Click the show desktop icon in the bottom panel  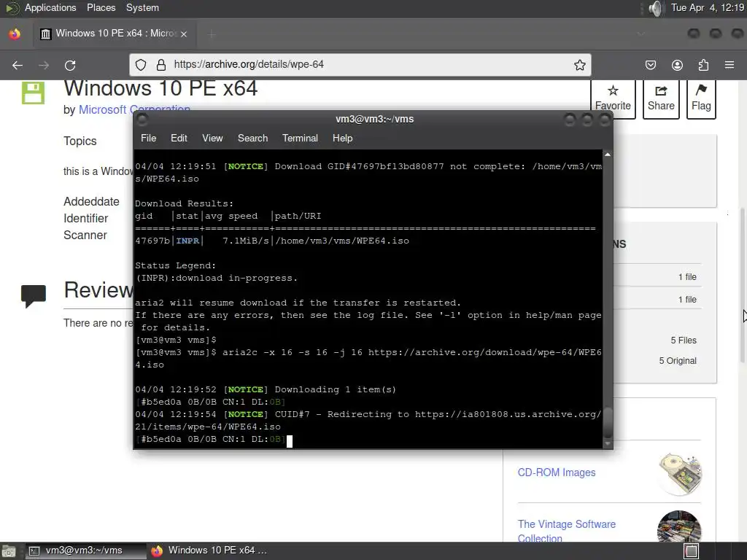coord(9,551)
